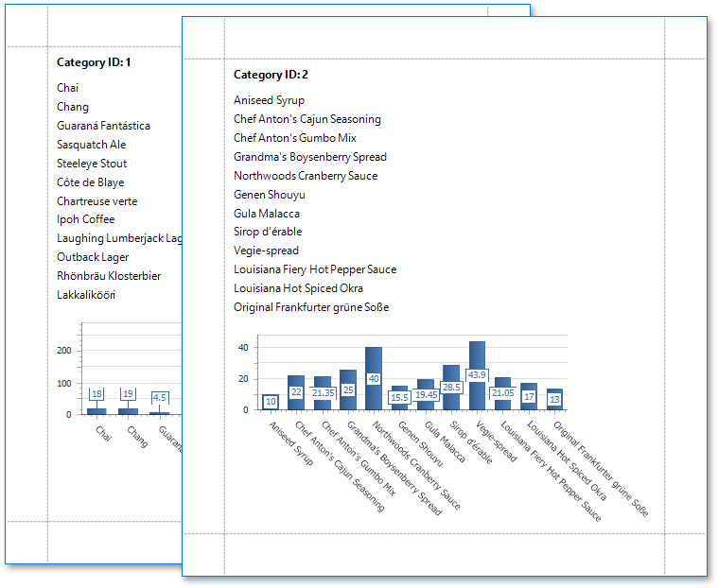The height and width of the screenshot is (588, 718).
Task: Click the bar value label 13
Action: (x=554, y=399)
